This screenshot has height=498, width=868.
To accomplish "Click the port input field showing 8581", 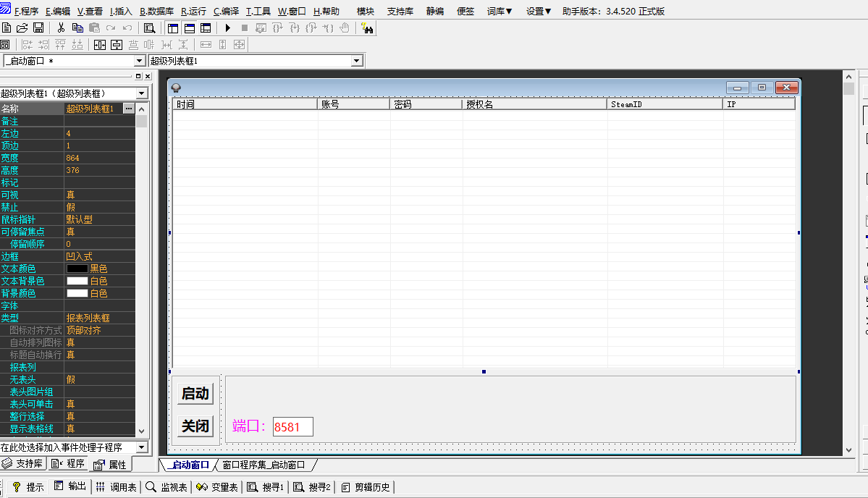I will click(291, 426).
